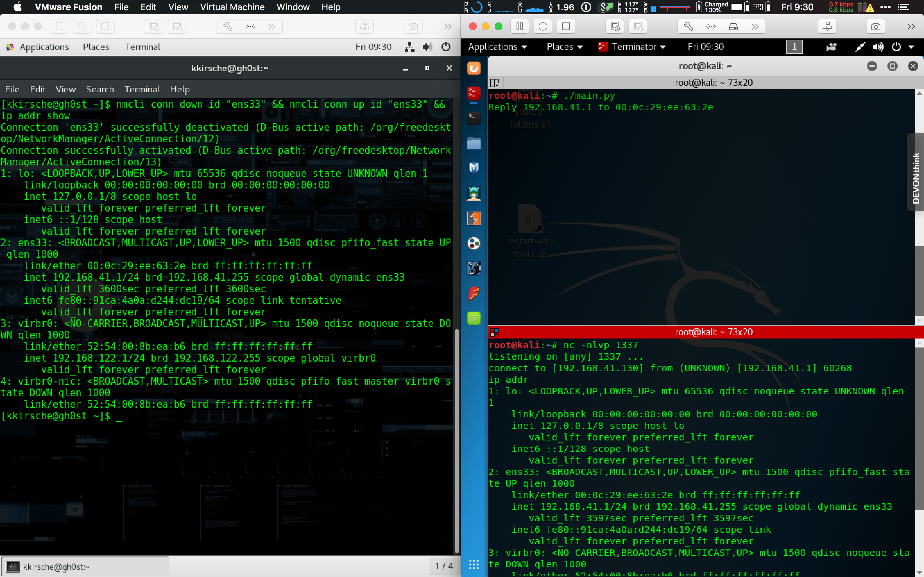
Task: Expand the Kali Applications dropdown
Action: tap(497, 47)
